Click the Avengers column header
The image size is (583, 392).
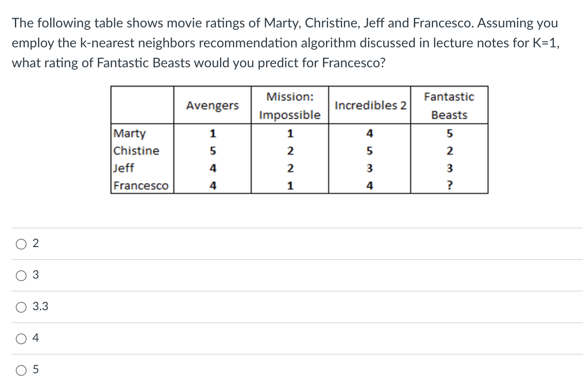212,105
